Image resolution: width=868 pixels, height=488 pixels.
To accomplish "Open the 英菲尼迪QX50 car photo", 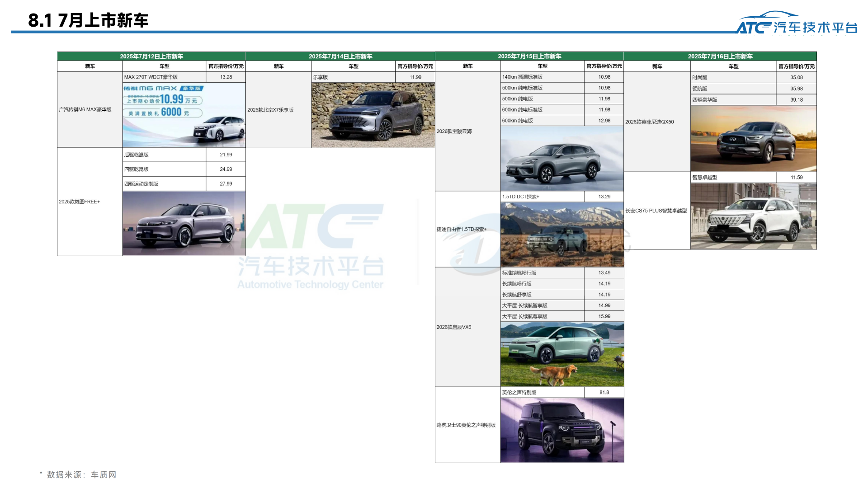I will coord(753,138).
